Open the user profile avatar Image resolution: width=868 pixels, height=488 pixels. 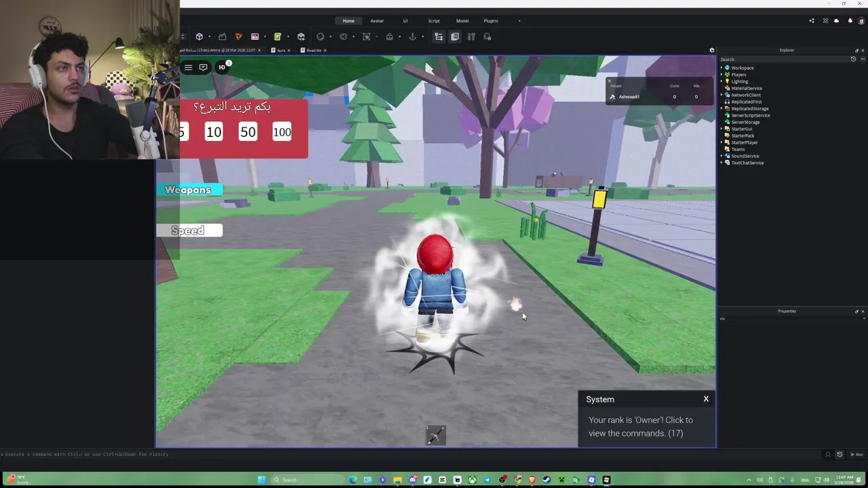(861, 21)
